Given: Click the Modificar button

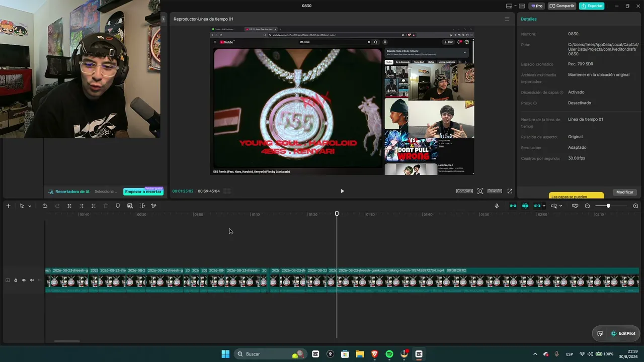Looking at the screenshot, I should [625, 192].
